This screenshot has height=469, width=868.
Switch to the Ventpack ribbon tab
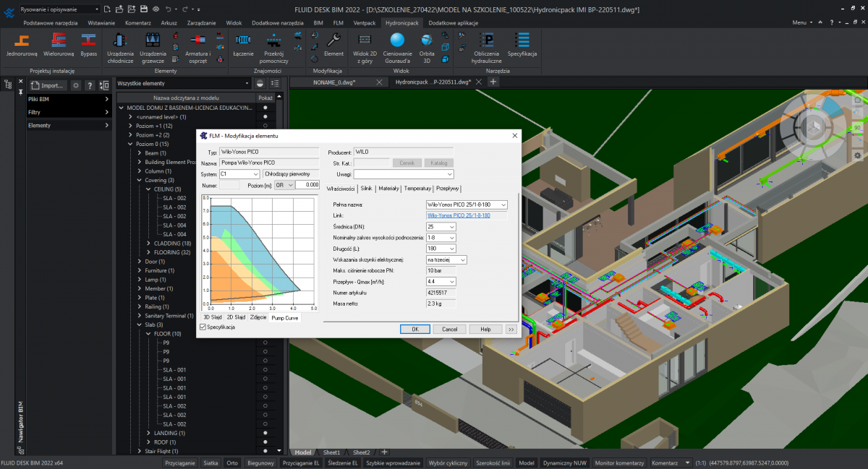(364, 23)
